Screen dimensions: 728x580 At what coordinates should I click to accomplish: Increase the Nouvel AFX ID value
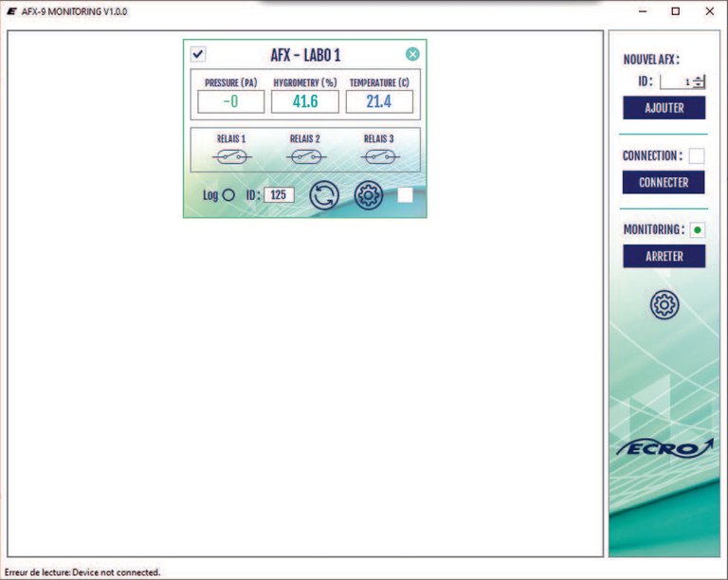click(x=699, y=78)
